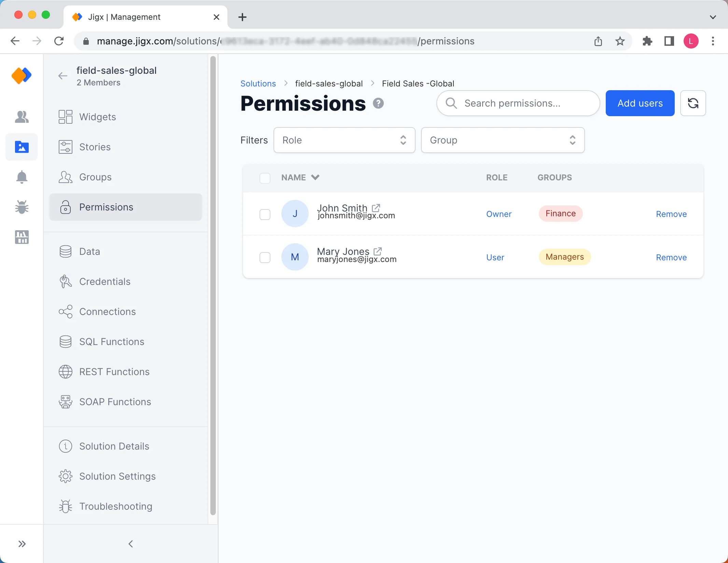728x563 pixels.
Task: Open the marketplace store icon
Action: 22,237
